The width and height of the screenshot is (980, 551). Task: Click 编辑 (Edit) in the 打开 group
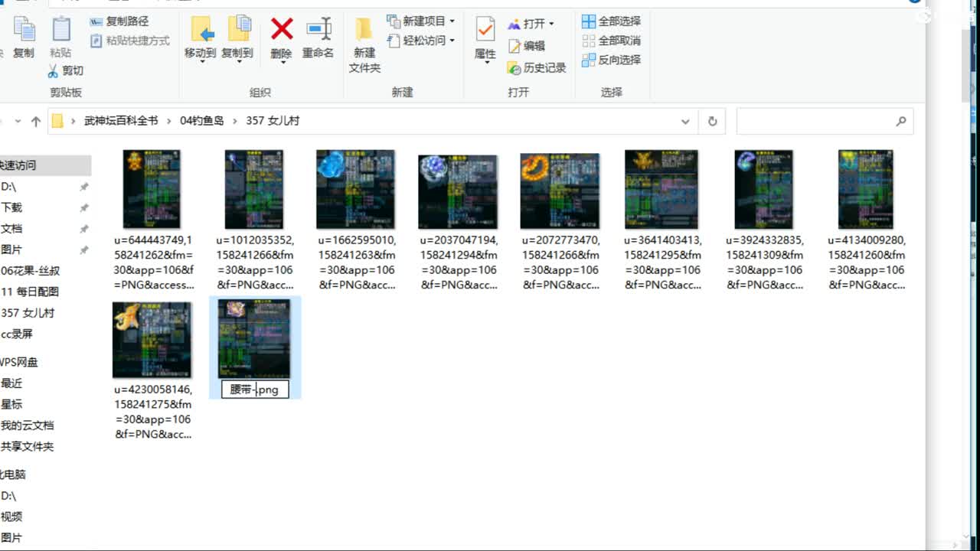click(527, 46)
